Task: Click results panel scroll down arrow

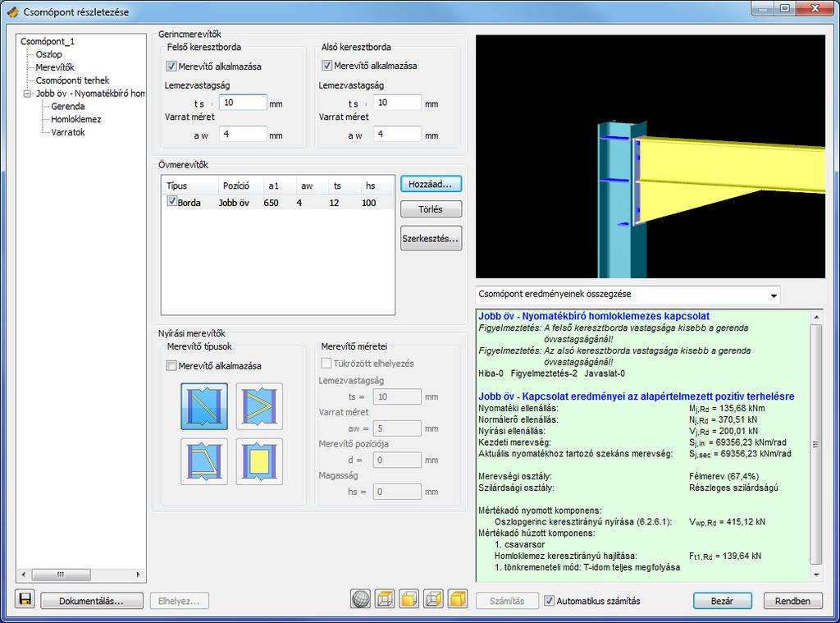Action: 816,575
